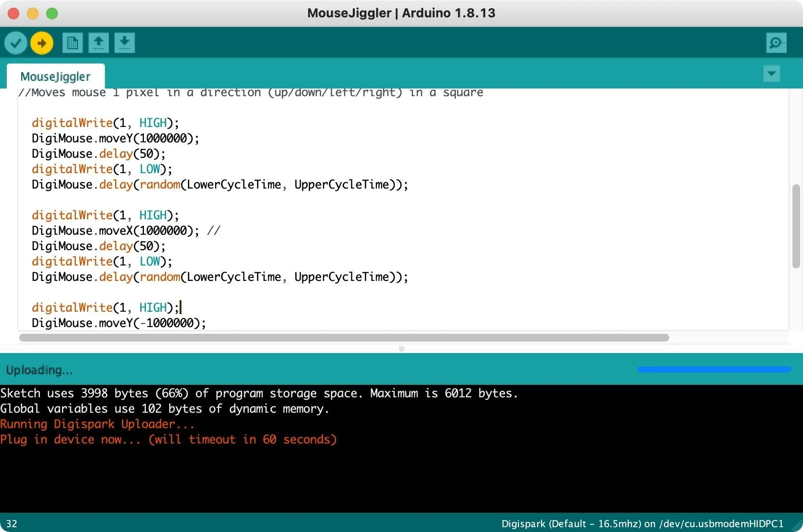The width and height of the screenshot is (803, 532).
Task: Click the line 'DigiMouse.moveX(1000000); //'
Action: [x=126, y=231]
